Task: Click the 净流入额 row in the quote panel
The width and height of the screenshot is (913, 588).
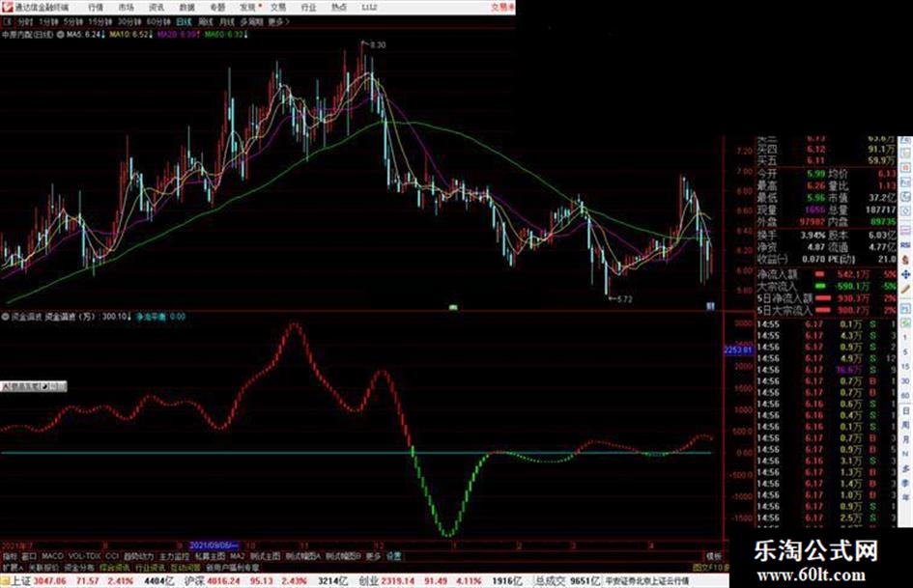Action: click(826, 274)
